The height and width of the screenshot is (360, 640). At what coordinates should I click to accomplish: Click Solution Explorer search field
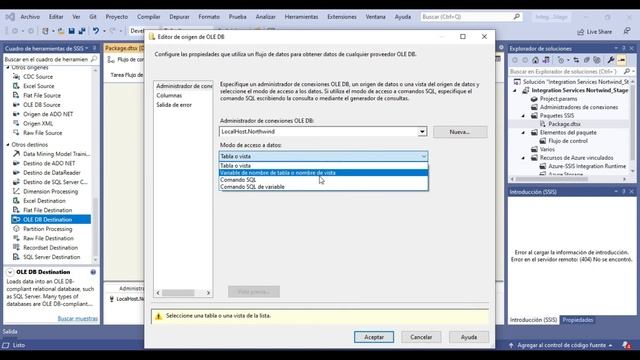coord(571,71)
